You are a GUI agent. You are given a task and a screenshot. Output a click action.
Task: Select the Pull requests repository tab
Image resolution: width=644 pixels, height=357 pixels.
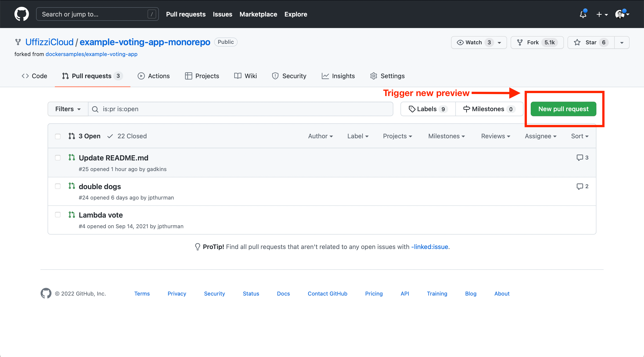[92, 76]
